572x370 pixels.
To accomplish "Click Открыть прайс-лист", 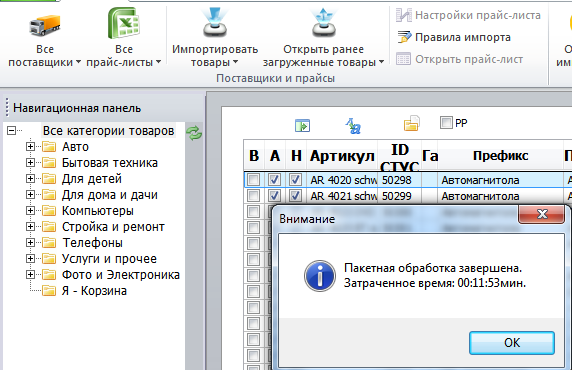I will click(x=469, y=59).
